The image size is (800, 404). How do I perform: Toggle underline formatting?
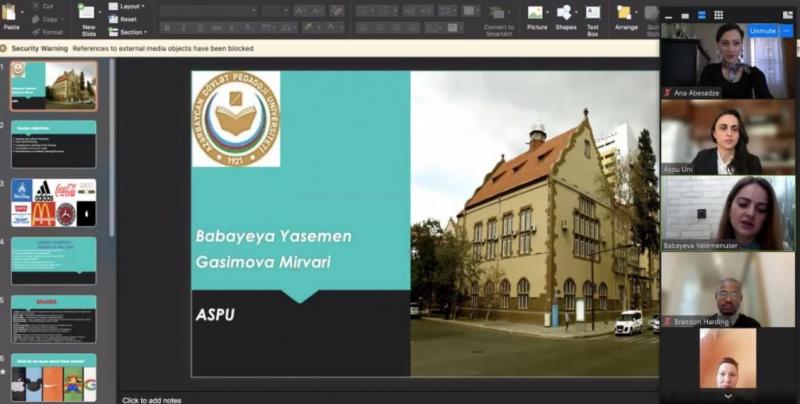(x=199, y=28)
